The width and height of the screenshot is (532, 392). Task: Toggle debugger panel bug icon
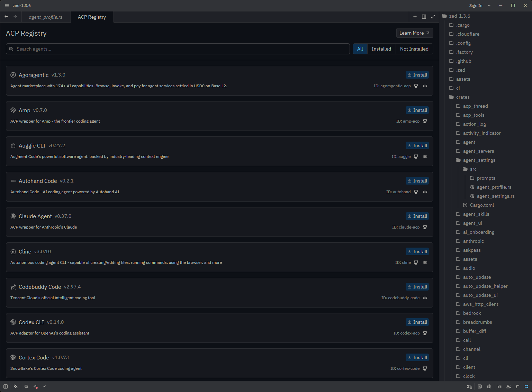pyautogui.click(x=489, y=386)
